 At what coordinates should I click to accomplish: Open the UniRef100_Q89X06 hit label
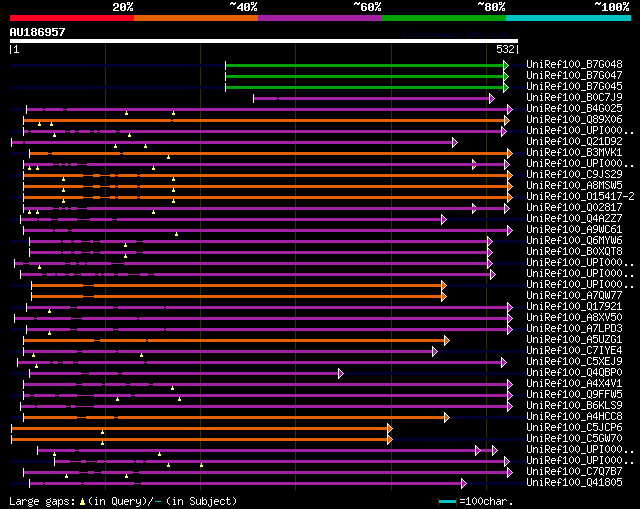pos(574,119)
